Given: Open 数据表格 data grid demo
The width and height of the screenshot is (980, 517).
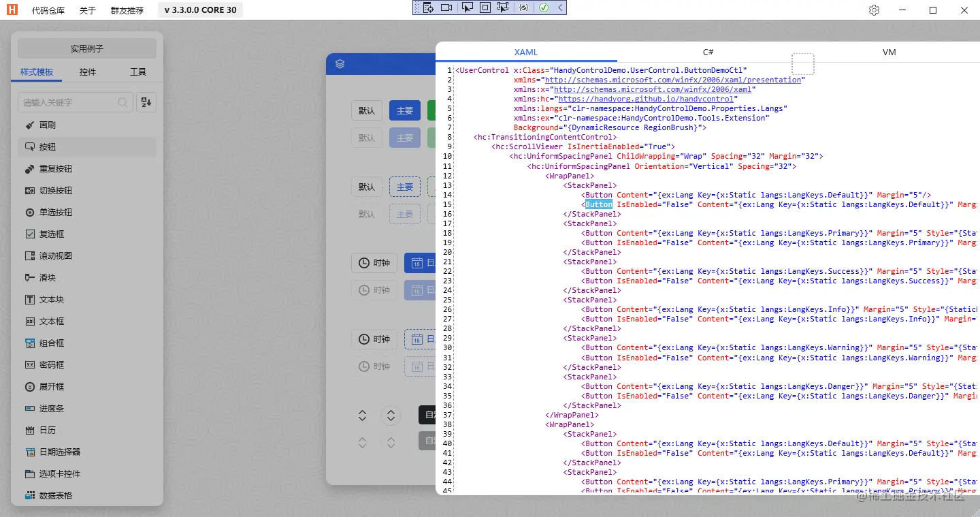Looking at the screenshot, I should [x=87, y=496].
